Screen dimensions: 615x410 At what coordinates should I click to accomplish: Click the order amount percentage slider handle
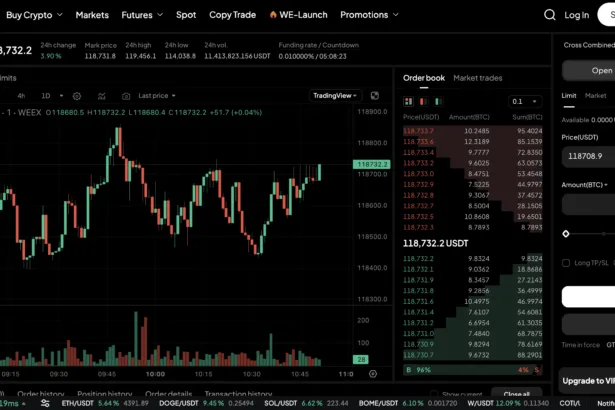click(x=567, y=233)
